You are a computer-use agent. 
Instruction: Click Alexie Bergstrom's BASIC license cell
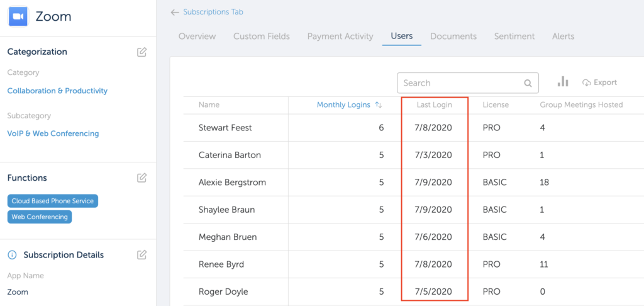(495, 182)
